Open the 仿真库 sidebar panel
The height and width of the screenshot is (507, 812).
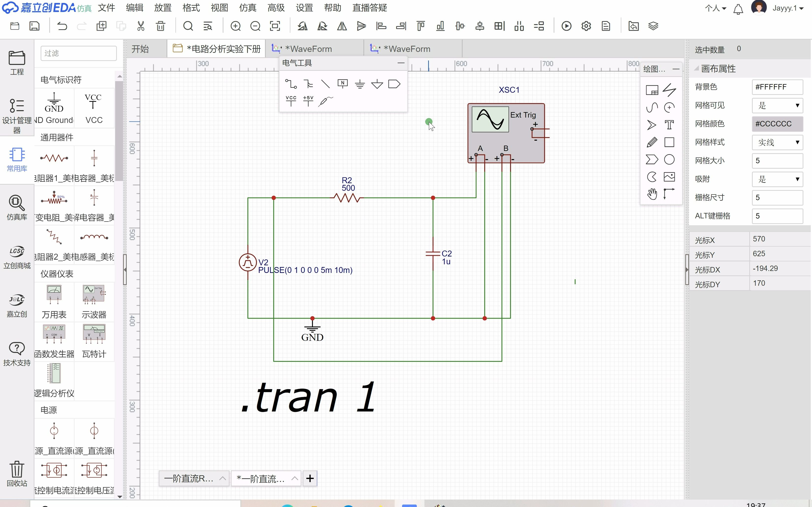pyautogui.click(x=17, y=207)
